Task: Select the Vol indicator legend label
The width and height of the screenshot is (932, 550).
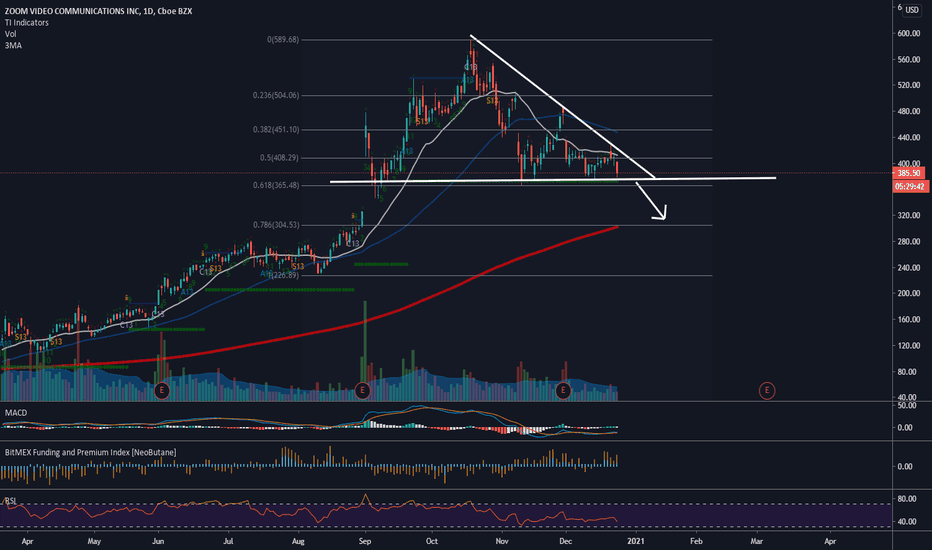Action: (x=11, y=34)
